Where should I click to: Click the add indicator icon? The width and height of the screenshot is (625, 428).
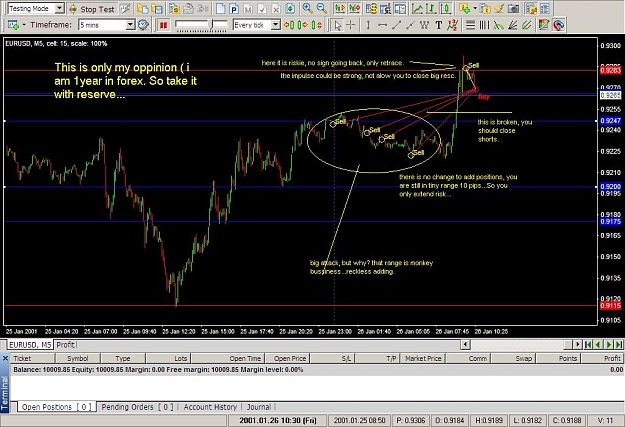tap(464, 8)
